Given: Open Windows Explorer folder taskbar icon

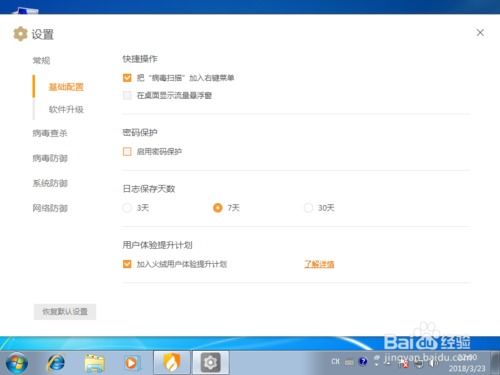Looking at the screenshot, I should click(x=95, y=363).
